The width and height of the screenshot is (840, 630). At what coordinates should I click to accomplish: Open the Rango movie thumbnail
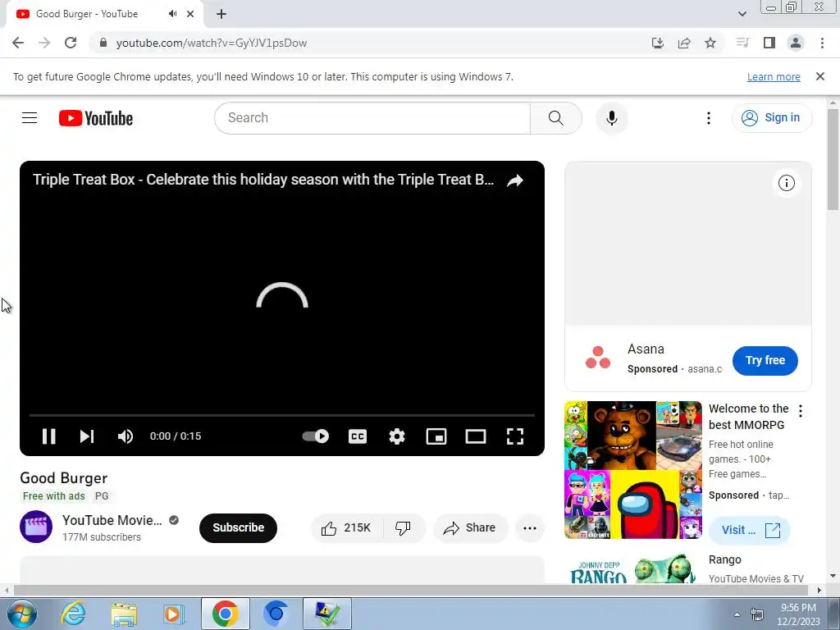[632, 569]
